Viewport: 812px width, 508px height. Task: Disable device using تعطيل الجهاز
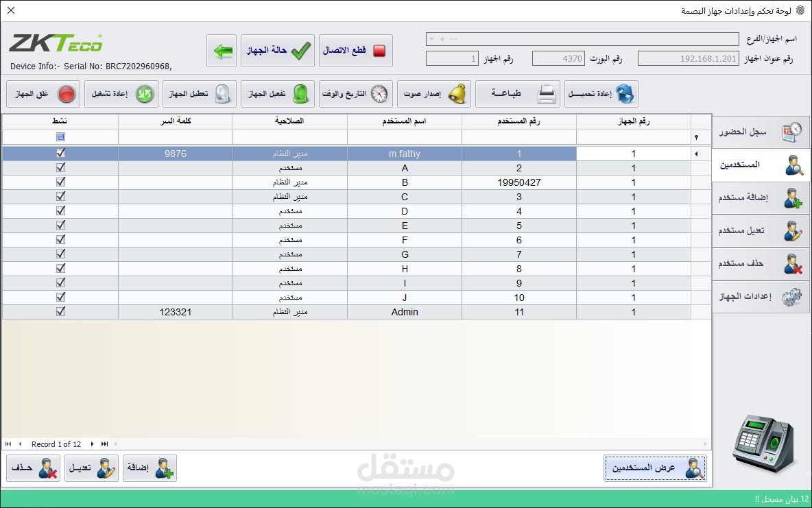200,94
